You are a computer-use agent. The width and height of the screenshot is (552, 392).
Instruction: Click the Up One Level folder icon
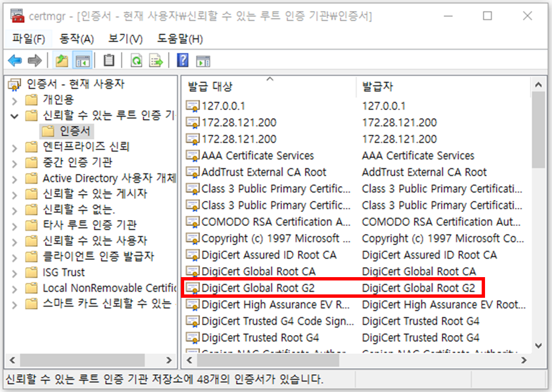(x=61, y=60)
